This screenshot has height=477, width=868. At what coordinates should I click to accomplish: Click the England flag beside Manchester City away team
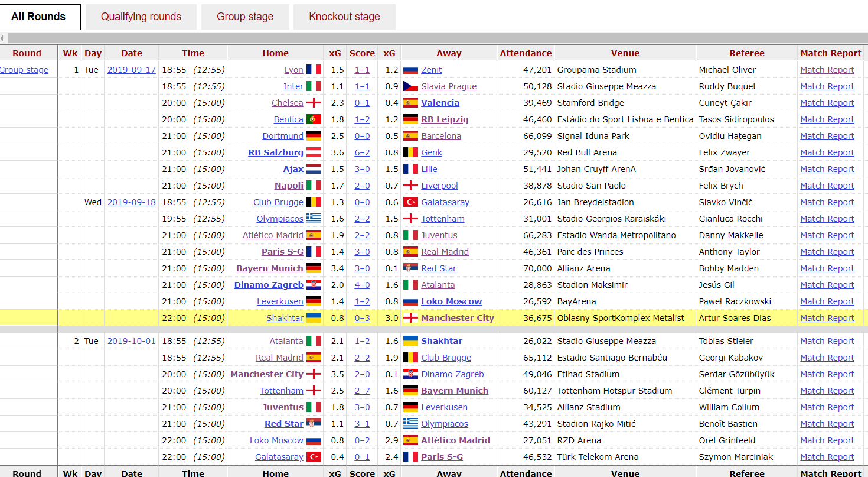click(x=410, y=318)
